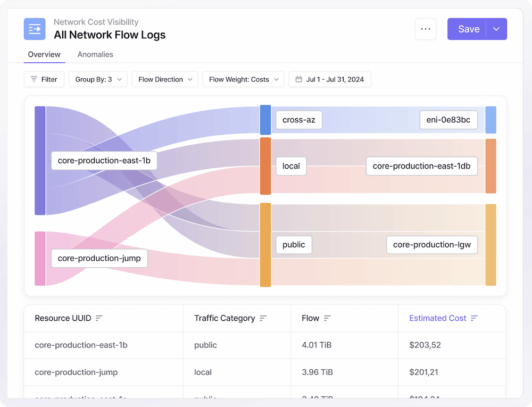Expand the Save button dropdown arrow
Image resolution: width=532 pixels, height=407 pixels.
point(496,29)
